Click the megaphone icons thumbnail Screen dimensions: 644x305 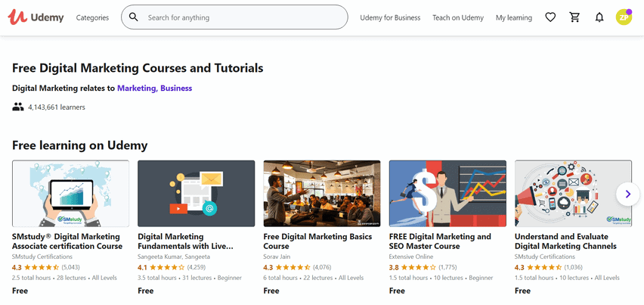pyautogui.click(x=574, y=193)
